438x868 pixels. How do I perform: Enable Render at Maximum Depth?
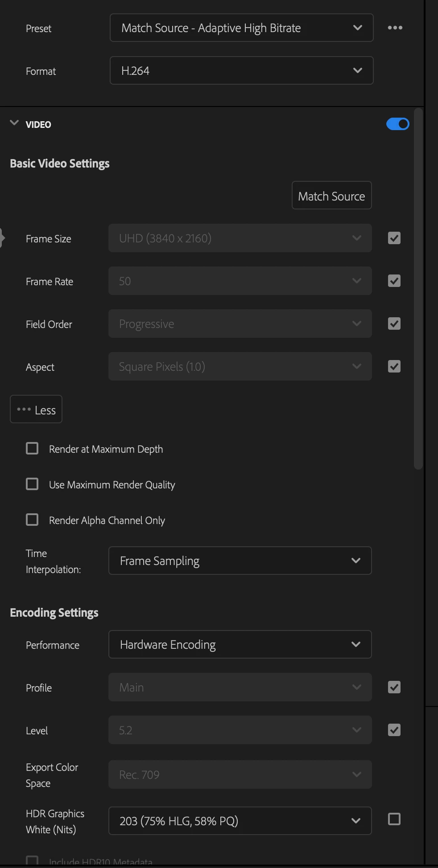coord(32,448)
